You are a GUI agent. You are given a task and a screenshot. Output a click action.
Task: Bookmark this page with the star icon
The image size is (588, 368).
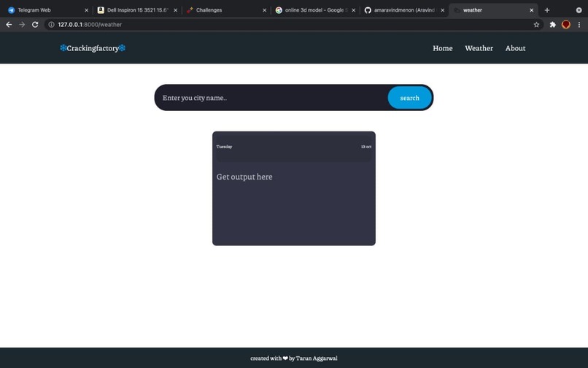[536, 24]
